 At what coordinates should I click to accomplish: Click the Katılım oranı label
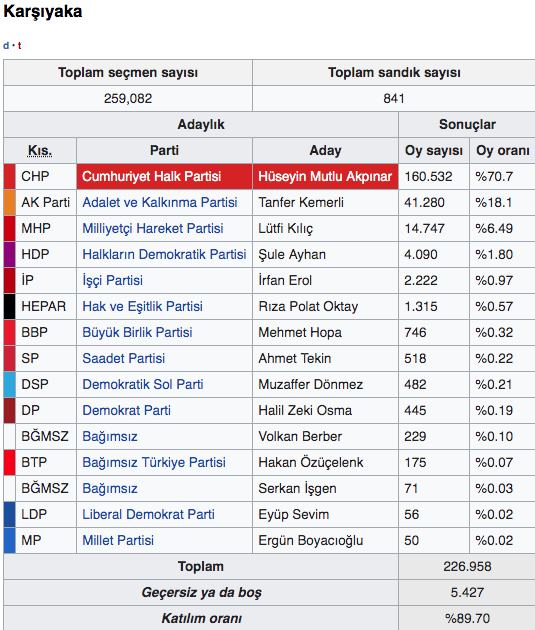coord(201,618)
